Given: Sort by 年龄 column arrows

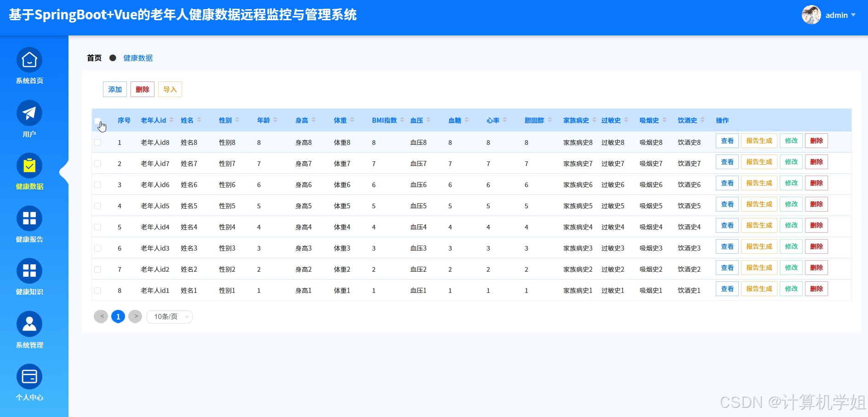Looking at the screenshot, I should click(x=275, y=120).
